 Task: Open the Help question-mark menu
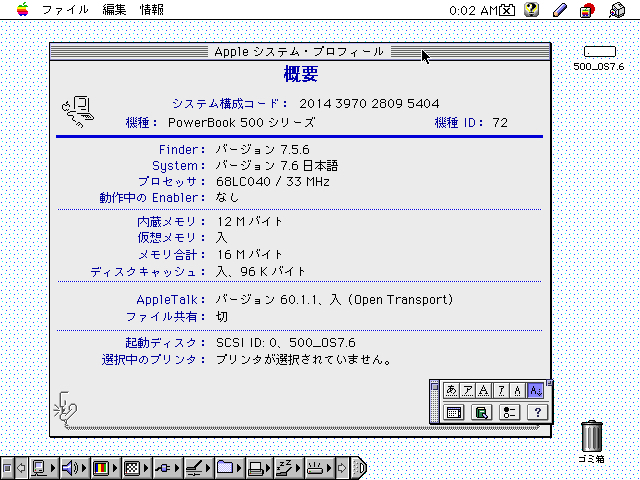click(x=531, y=10)
